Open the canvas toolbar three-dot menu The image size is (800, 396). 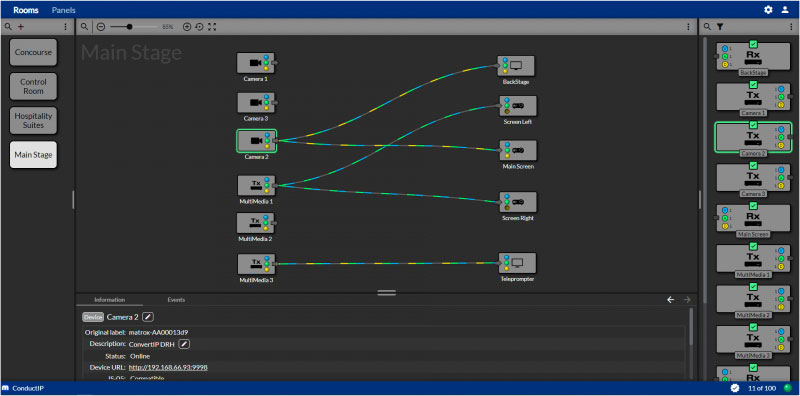coord(688,27)
